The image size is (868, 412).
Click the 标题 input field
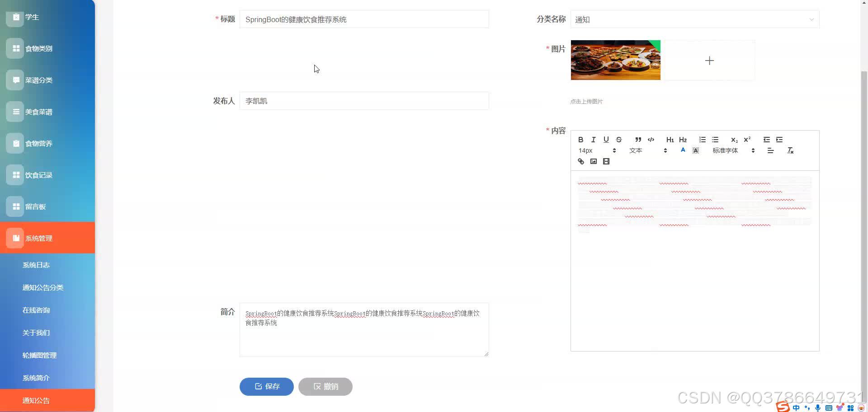pos(364,19)
